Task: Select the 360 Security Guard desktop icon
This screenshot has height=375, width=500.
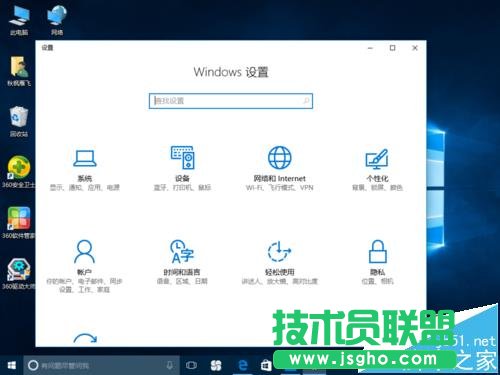Action: click(19, 172)
